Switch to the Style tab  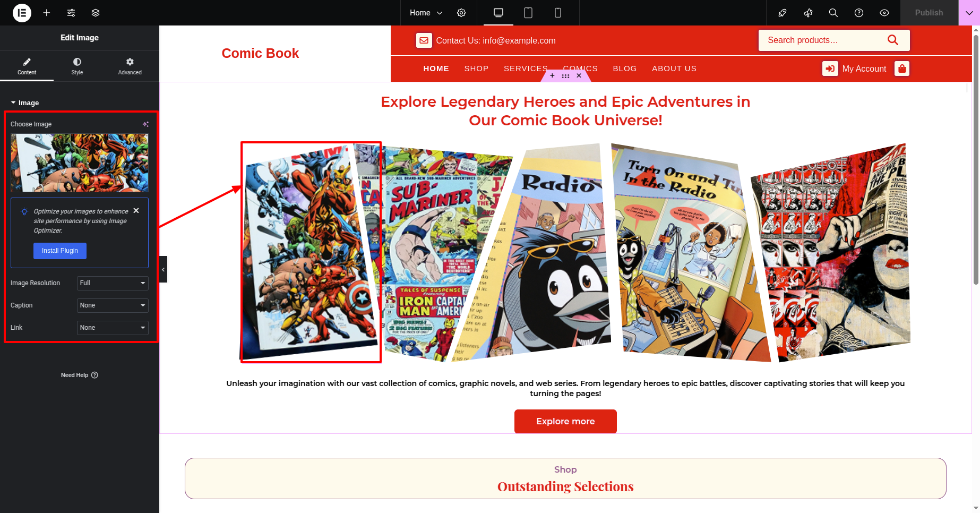[78, 66]
